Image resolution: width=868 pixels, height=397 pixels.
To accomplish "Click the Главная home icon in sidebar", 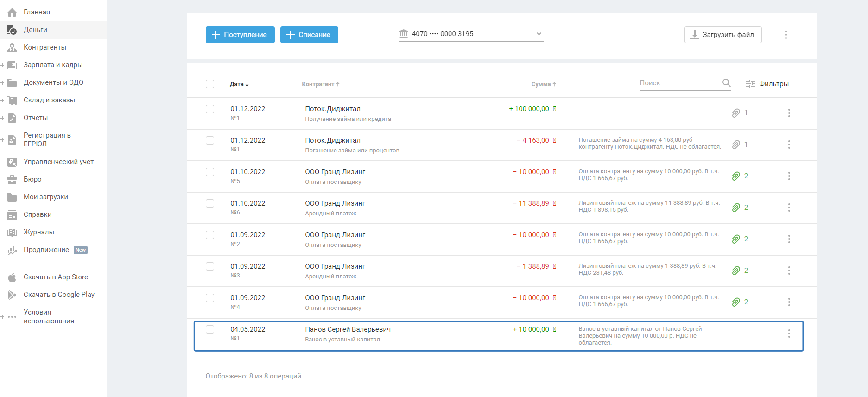I will point(12,13).
